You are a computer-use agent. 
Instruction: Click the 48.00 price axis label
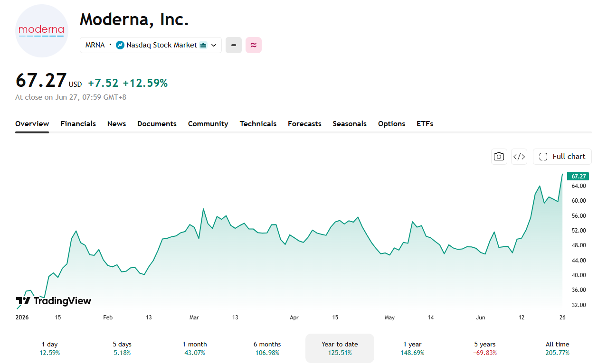pyautogui.click(x=579, y=245)
